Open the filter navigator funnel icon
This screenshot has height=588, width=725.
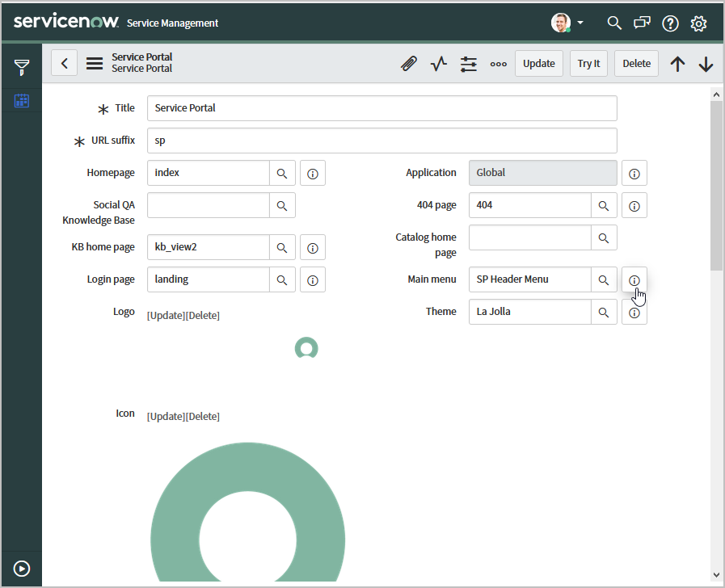click(x=22, y=67)
